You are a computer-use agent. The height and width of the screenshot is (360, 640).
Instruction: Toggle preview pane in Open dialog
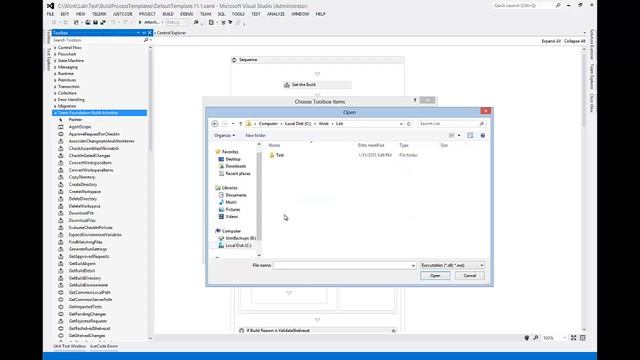[x=470, y=136]
